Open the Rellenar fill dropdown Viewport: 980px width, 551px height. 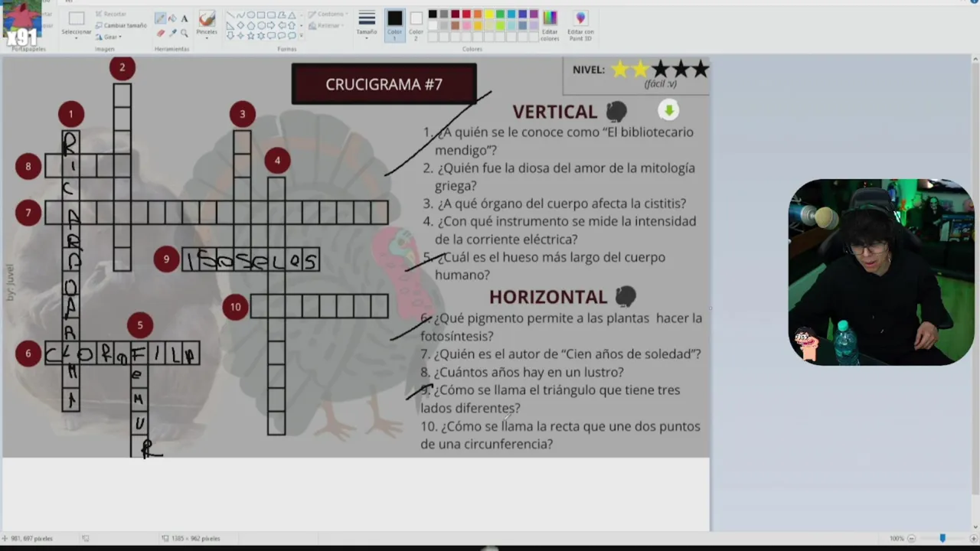point(325,25)
